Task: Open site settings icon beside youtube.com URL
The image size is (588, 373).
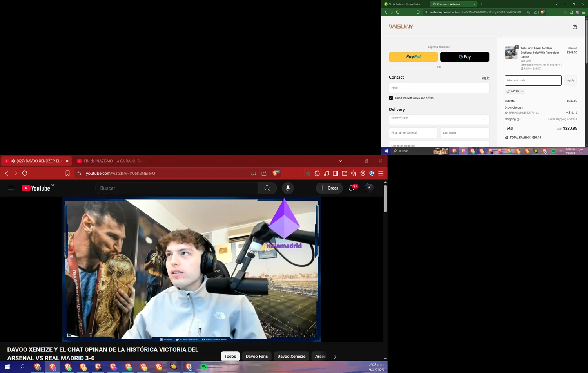Action: (79, 173)
